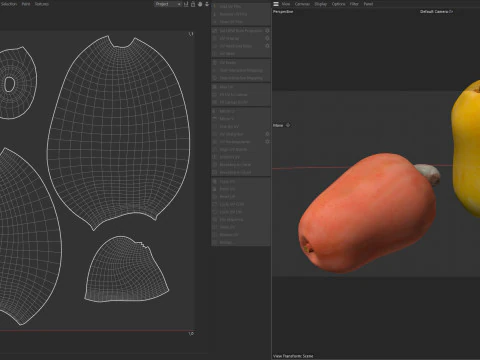Click the Perspective view label
480x360 pixels.
point(283,12)
